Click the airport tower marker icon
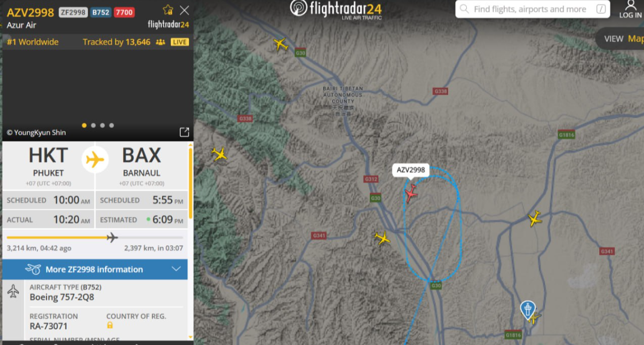 point(528,309)
